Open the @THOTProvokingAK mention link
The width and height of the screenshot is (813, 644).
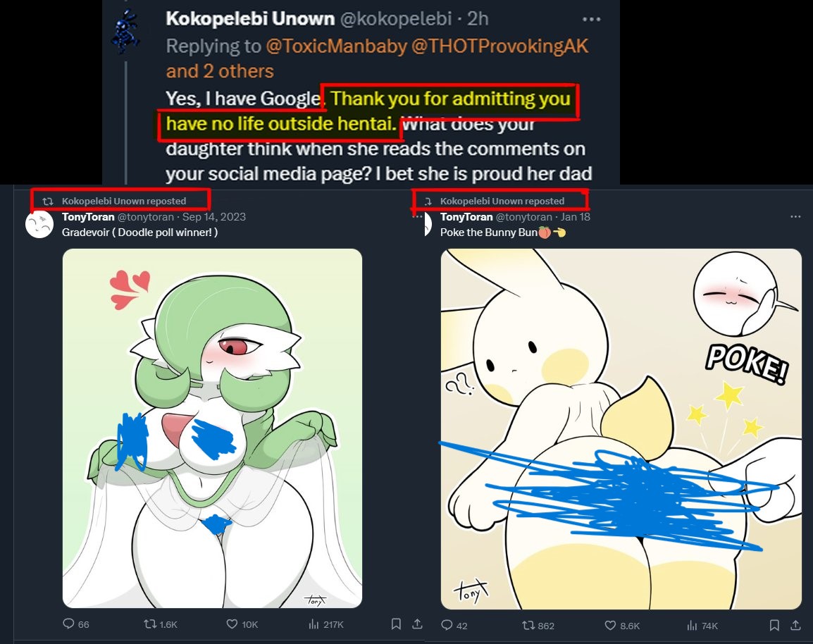click(x=499, y=46)
